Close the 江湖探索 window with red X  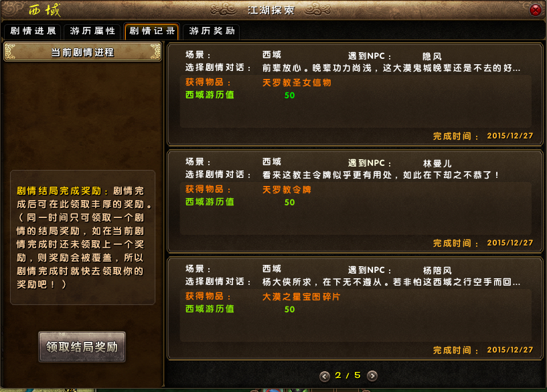(x=535, y=10)
